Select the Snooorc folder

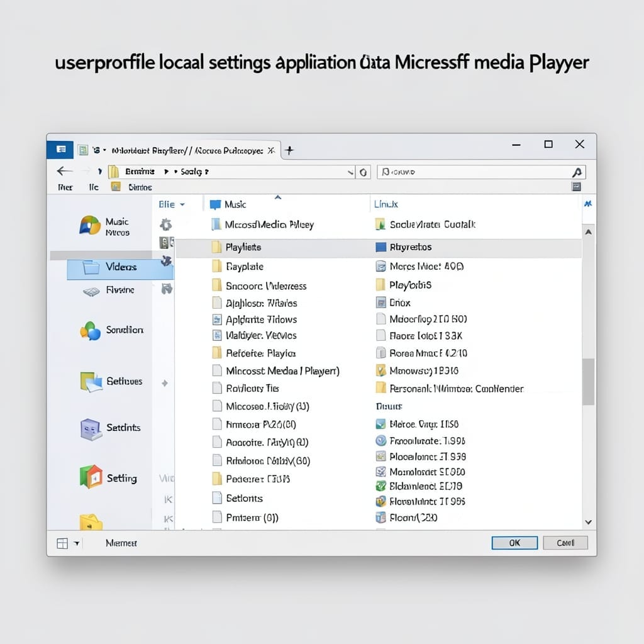259,286
